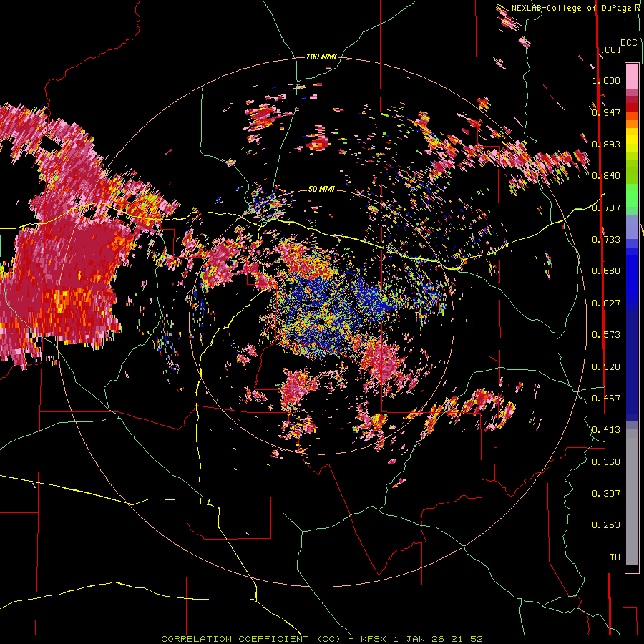Click the [CC] label above the color scale
644x644 pixels.
pyautogui.click(x=610, y=49)
